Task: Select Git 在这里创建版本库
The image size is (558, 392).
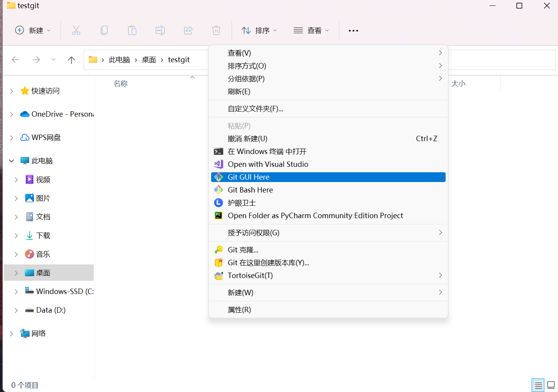Action: click(x=268, y=262)
